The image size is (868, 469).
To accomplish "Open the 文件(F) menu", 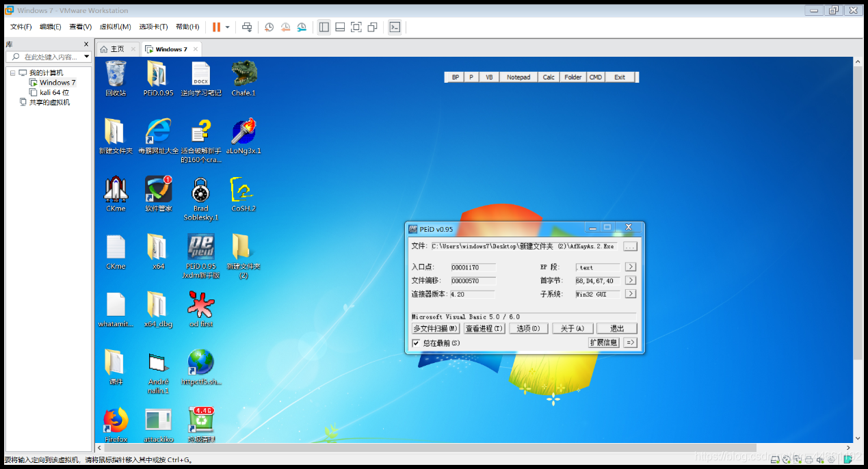I will (21, 27).
